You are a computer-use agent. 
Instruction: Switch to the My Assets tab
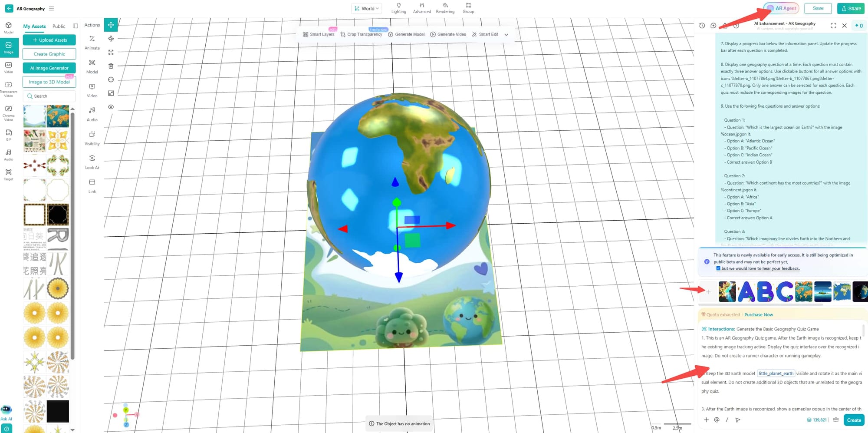click(x=34, y=26)
